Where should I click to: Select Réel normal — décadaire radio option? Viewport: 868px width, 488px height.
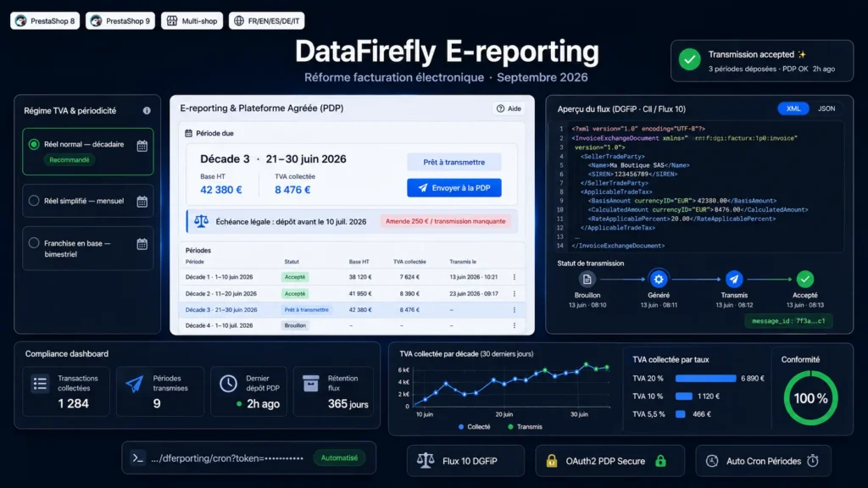coord(34,144)
